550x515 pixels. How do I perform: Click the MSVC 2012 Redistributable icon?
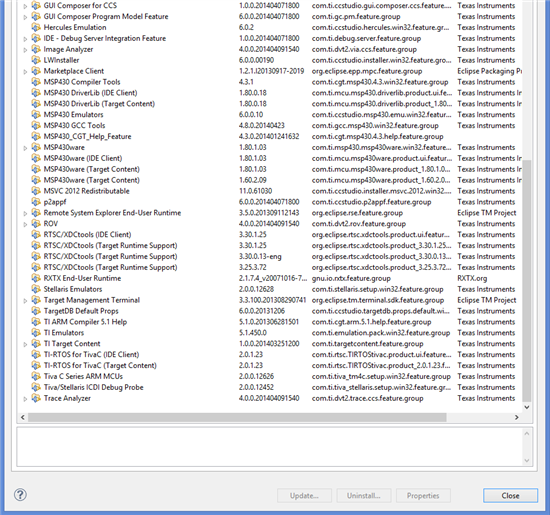click(36, 191)
